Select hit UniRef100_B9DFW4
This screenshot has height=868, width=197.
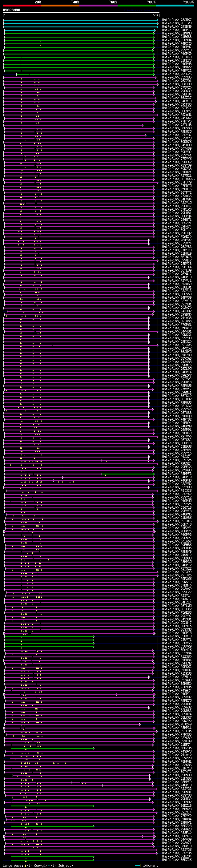(177, 94)
